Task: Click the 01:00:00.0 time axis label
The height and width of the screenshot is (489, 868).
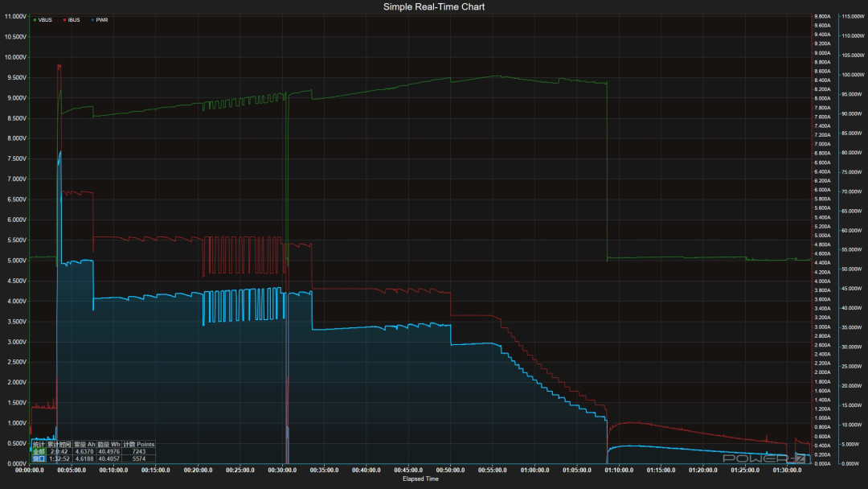Action: pos(534,471)
